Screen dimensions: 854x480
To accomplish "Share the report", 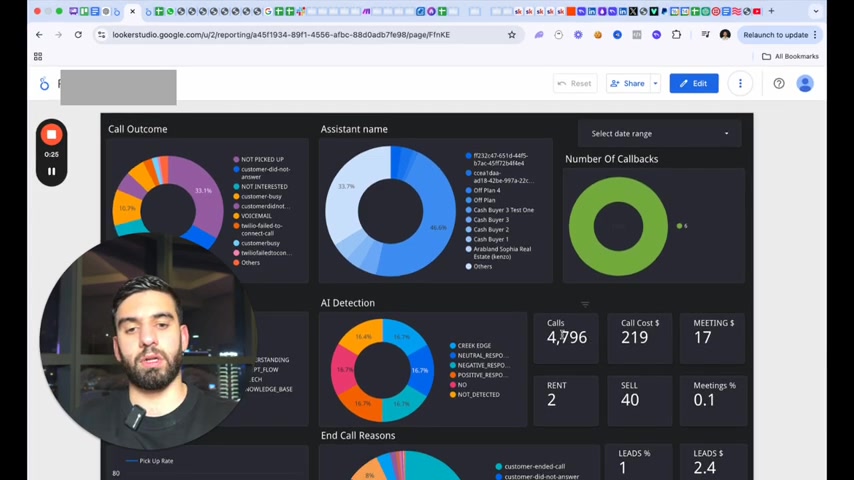I will click(x=627, y=83).
